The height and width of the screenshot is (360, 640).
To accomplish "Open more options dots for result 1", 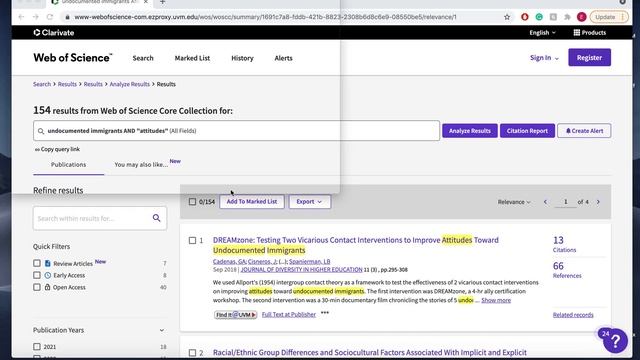I will [324, 313].
